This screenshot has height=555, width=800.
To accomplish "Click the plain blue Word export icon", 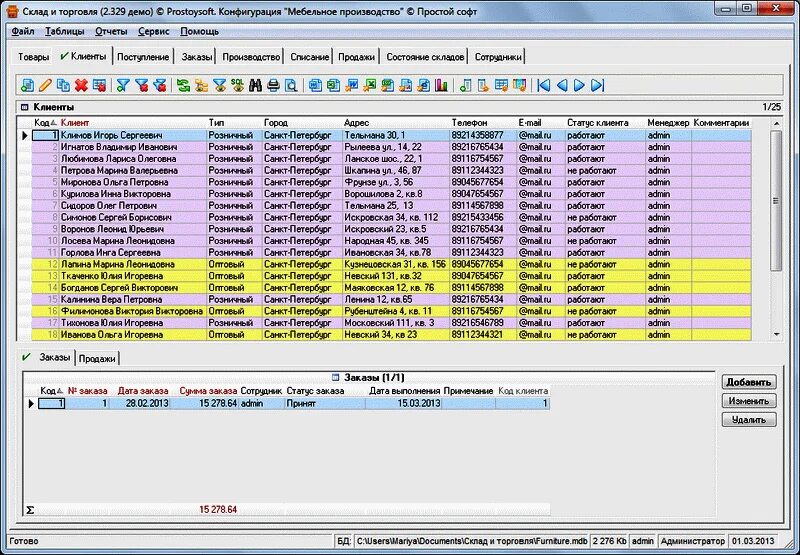I will coord(315,85).
